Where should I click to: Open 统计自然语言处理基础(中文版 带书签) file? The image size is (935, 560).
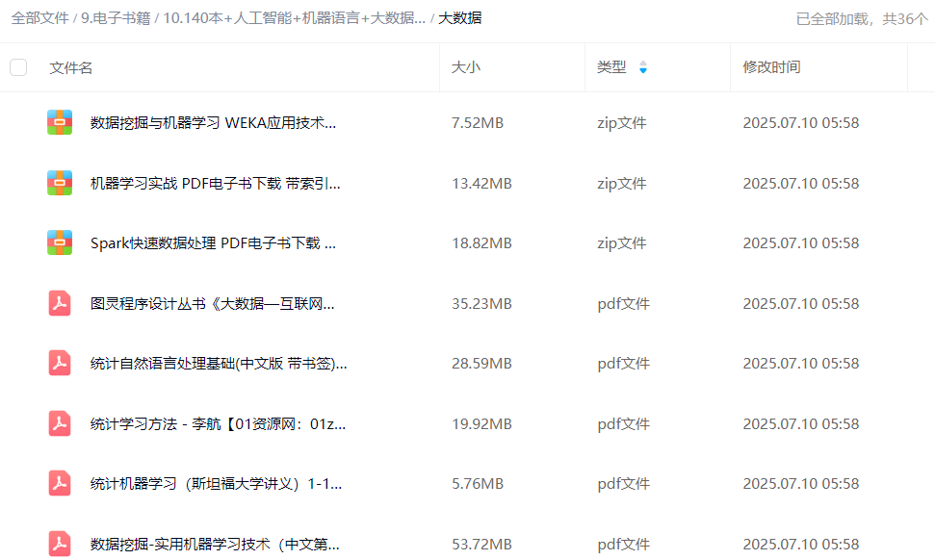click(219, 364)
